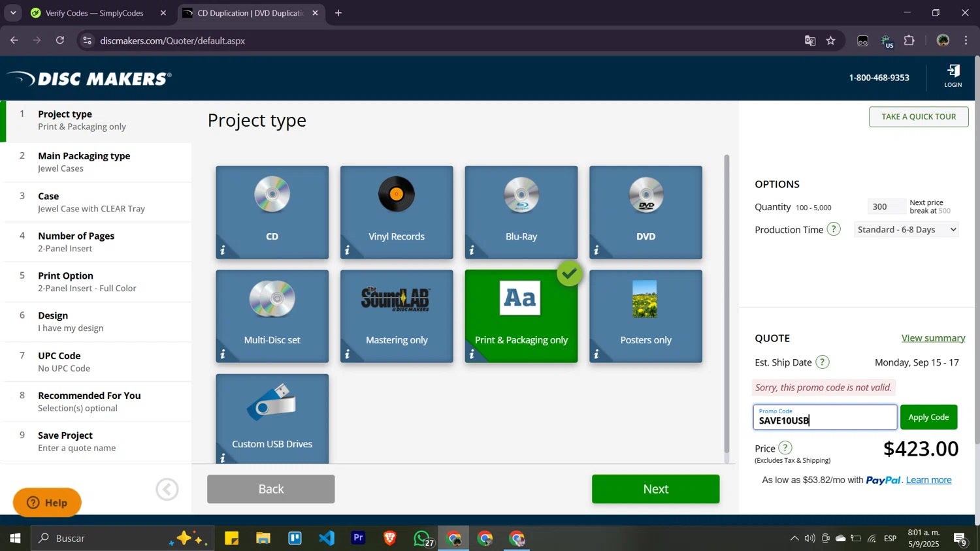
Task: Close the CD Duplication tab
Action: coord(315,13)
